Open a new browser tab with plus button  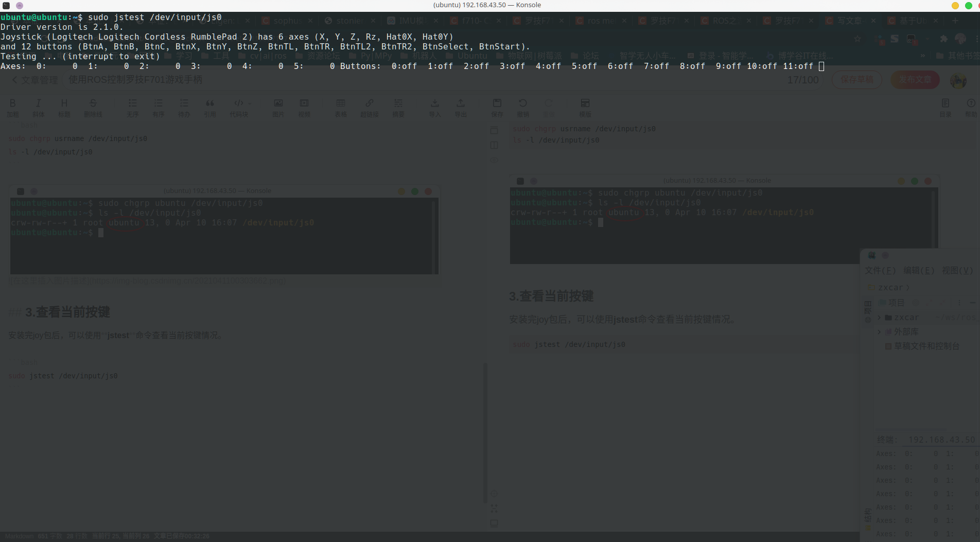[x=955, y=21]
